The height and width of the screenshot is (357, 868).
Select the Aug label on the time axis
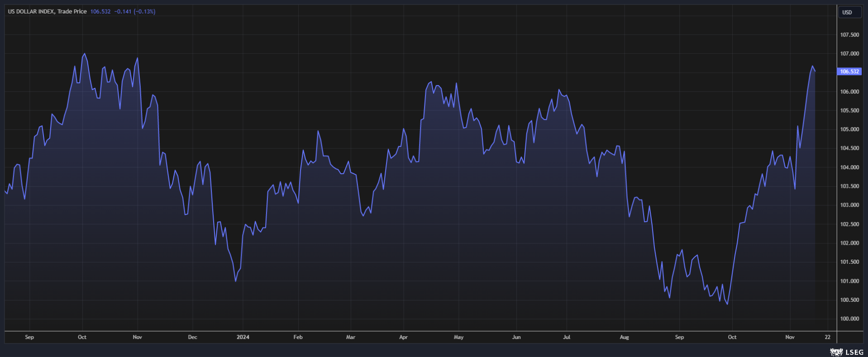[x=624, y=337]
